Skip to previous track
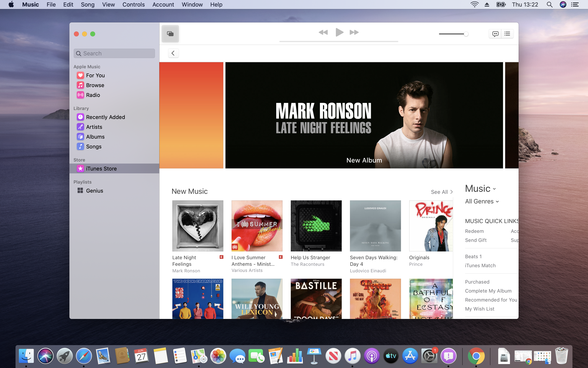The height and width of the screenshot is (368, 588). [323, 32]
